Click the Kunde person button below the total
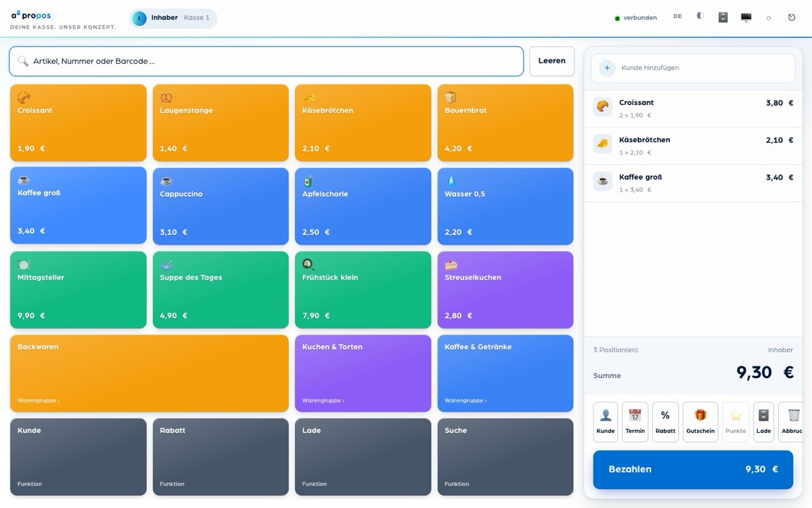This screenshot has width=812, height=508. 606,422
